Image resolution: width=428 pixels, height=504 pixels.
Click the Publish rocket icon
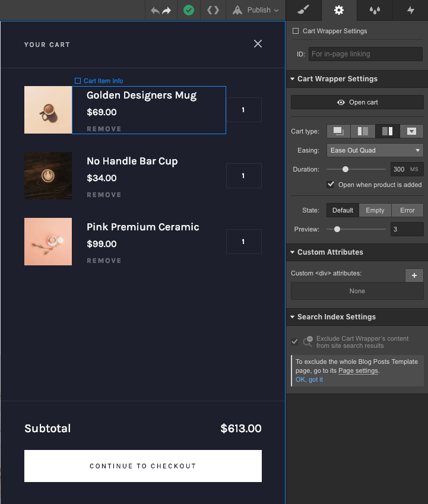(x=237, y=10)
